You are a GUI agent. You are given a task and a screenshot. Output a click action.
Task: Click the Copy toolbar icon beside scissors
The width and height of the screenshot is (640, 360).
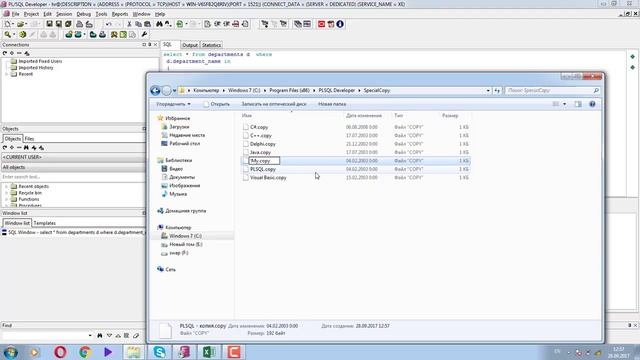coord(138,24)
